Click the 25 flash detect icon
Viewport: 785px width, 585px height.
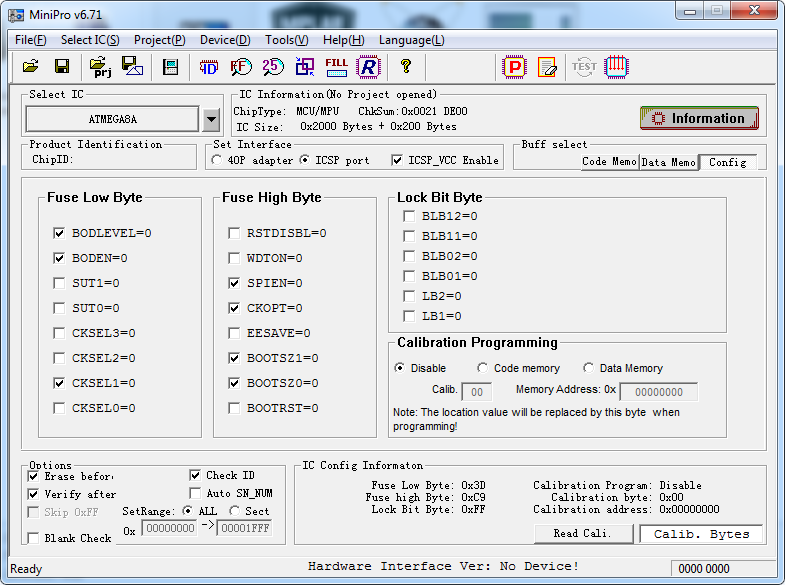pos(273,67)
